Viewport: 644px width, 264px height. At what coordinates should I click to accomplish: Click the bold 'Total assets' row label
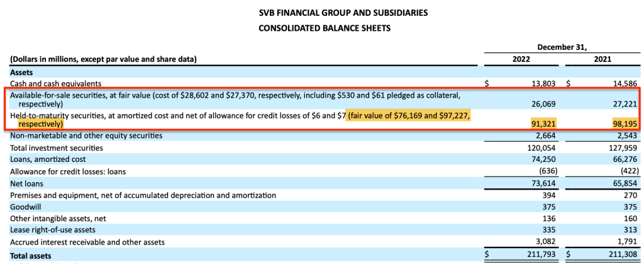(31, 255)
